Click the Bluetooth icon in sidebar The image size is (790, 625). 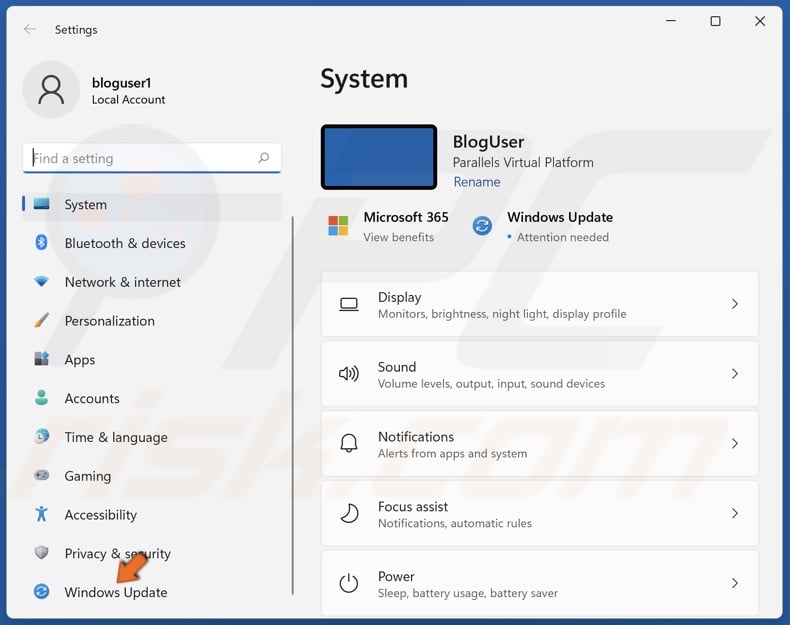click(x=41, y=243)
